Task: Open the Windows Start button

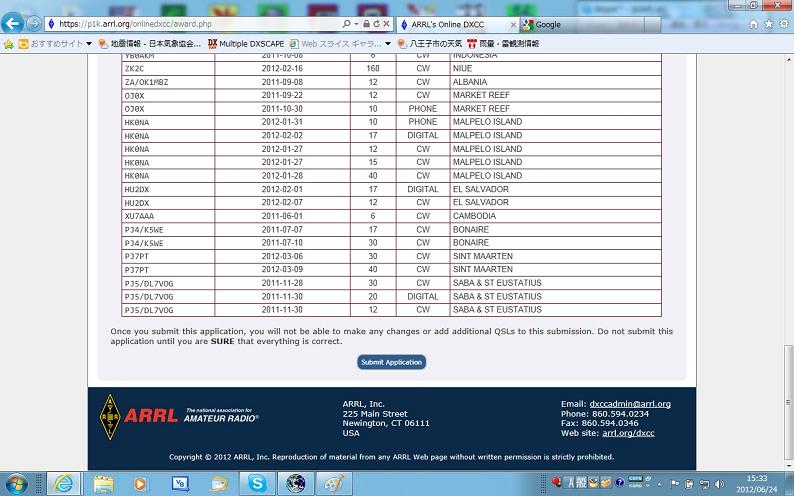Action: (x=16, y=484)
